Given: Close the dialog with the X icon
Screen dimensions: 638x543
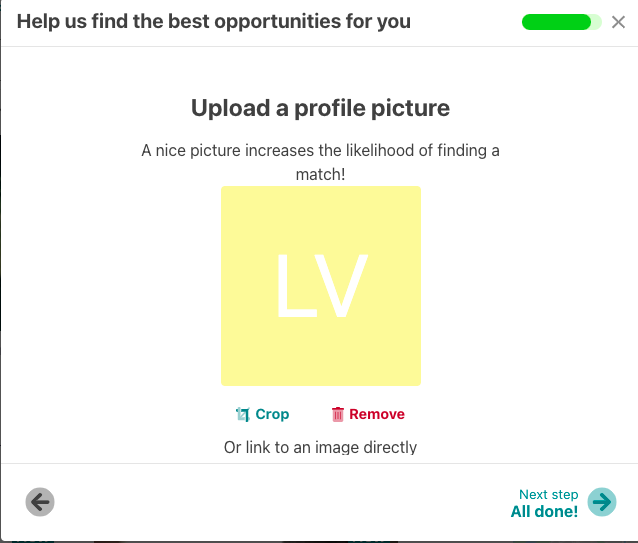Looking at the screenshot, I should pyautogui.click(x=618, y=22).
